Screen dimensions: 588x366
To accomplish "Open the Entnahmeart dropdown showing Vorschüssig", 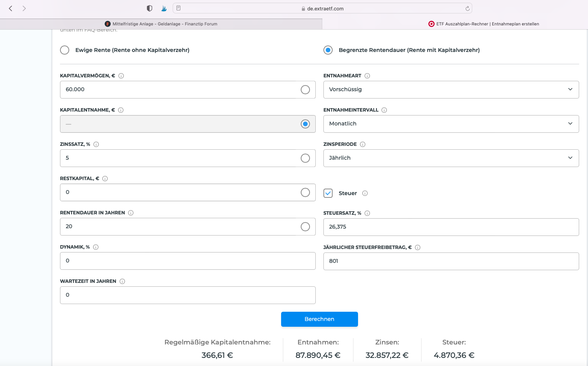I will pos(451,90).
